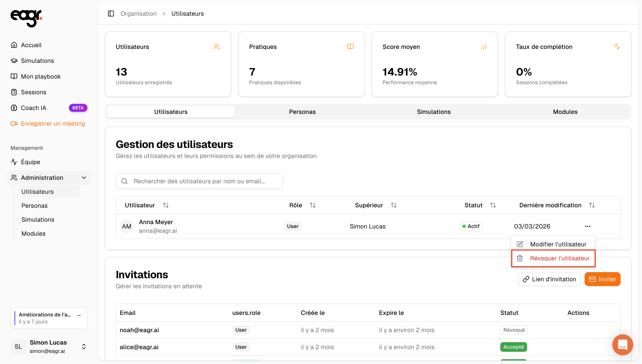642x364 pixels.
Task: Switch to the Personas tab
Action: tap(302, 112)
